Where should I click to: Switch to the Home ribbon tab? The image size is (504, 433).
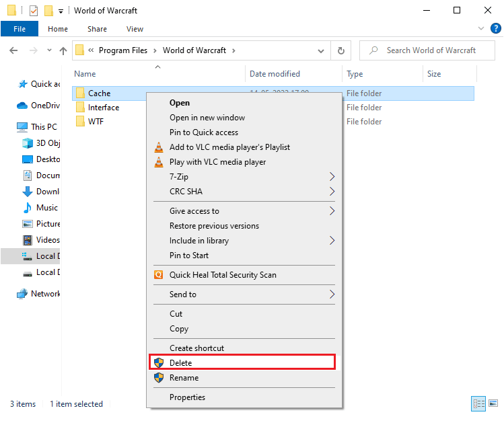click(x=58, y=29)
